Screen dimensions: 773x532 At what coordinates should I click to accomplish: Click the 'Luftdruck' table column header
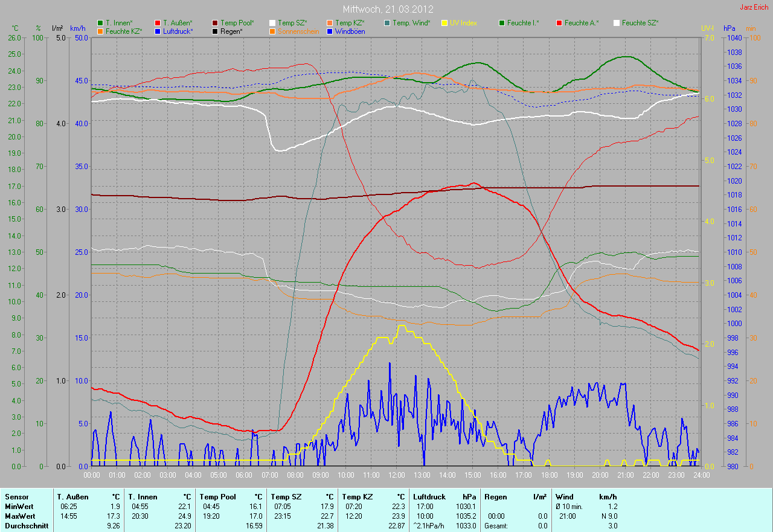tap(430, 497)
